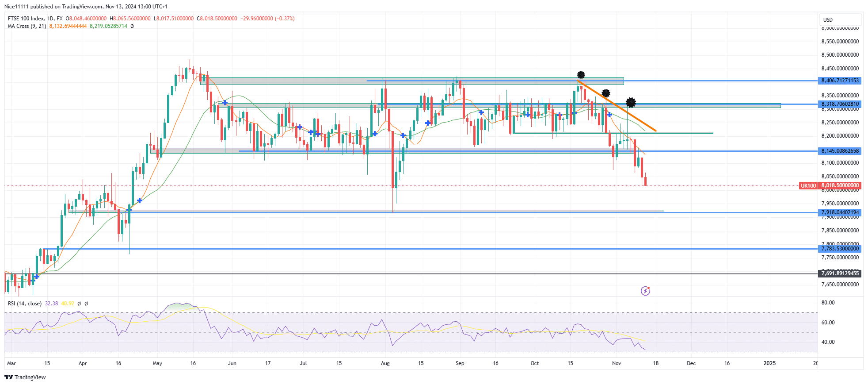Click the Nice11111 published on TradingView.com header

(x=86, y=7)
